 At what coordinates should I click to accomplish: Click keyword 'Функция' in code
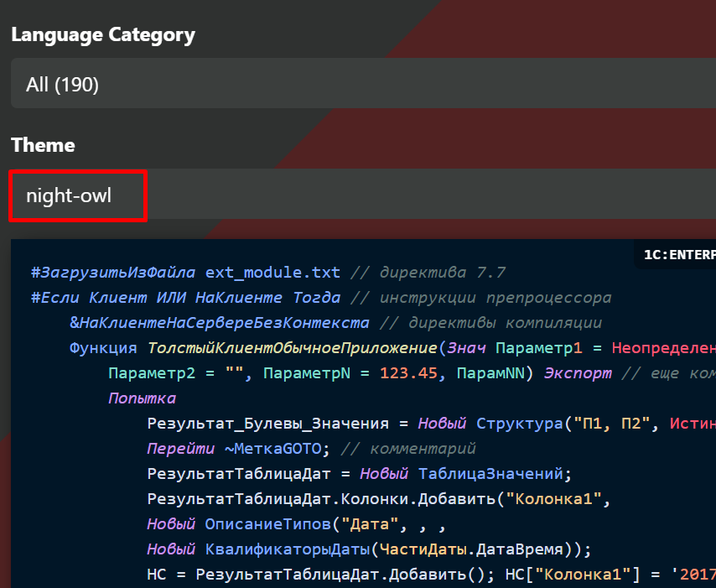coord(103,348)
